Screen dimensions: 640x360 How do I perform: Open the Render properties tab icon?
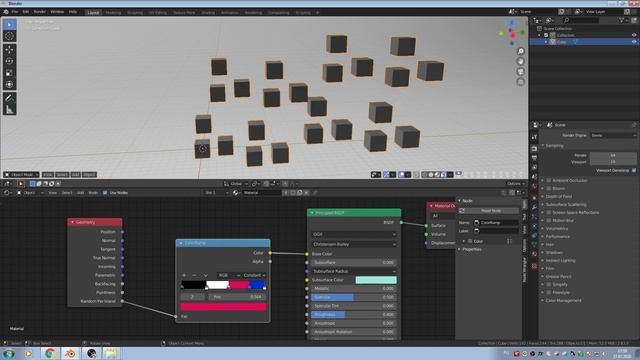coord(534,149)
